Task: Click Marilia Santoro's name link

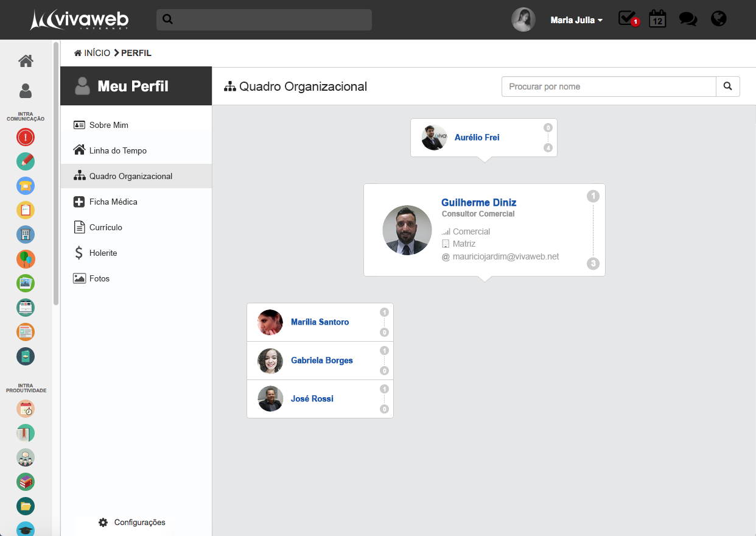Action: pyautogui.click(x=320, y=322)
